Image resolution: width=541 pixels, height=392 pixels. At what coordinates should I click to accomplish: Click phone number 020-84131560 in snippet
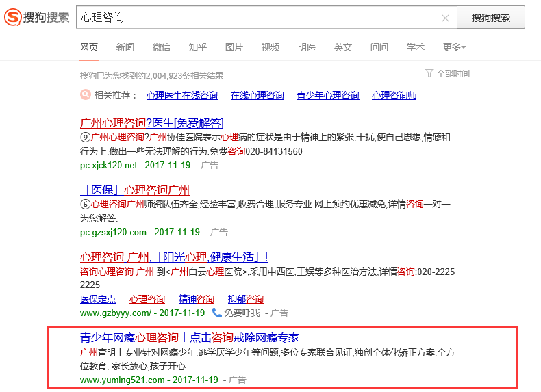point(274,151)
